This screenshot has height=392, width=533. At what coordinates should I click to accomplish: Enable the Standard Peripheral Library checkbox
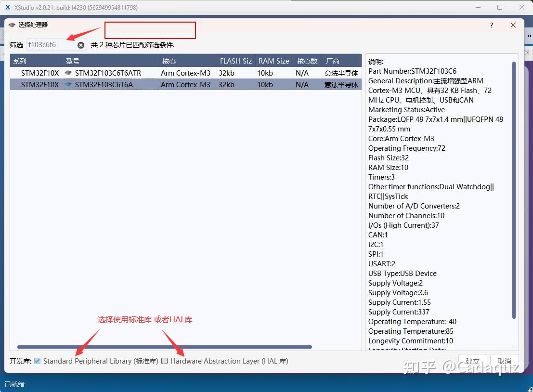38,361
